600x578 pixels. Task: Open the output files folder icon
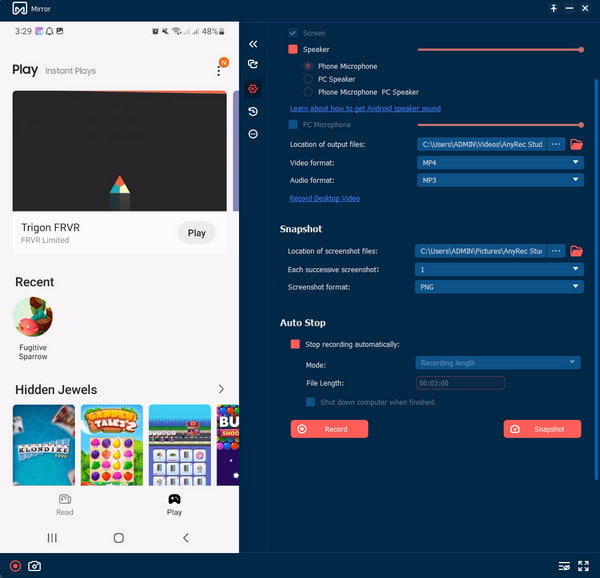click(576, 144)
